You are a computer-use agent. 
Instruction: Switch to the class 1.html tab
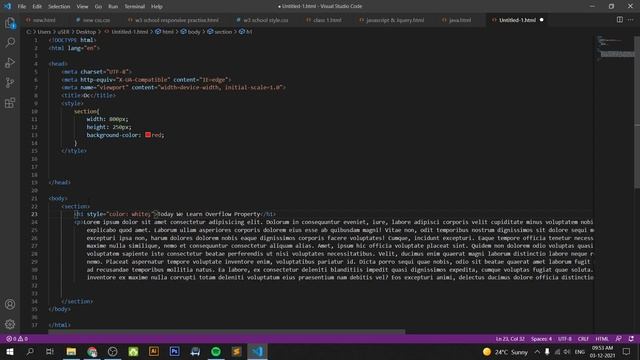(x=327, y=20)
